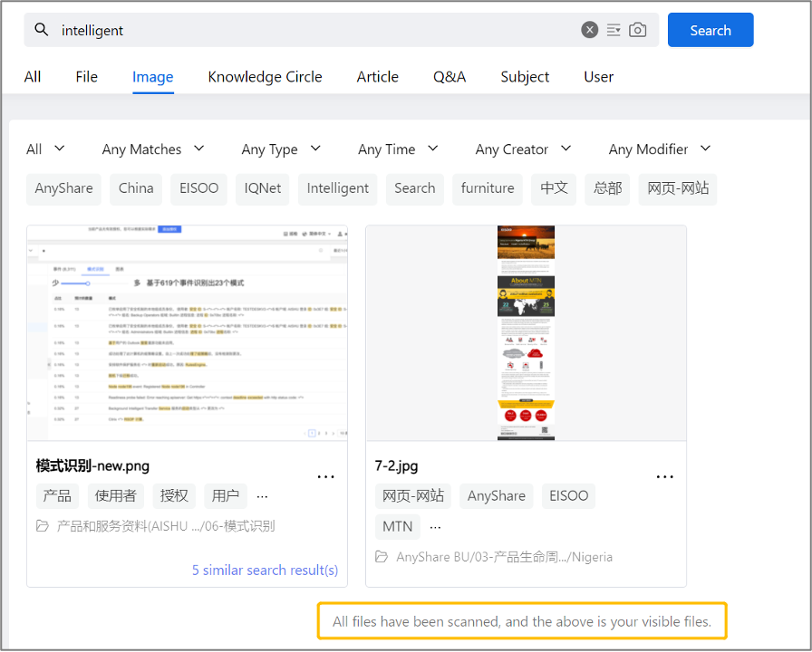Open more options for 7-2.jpg

coord(665,476)
